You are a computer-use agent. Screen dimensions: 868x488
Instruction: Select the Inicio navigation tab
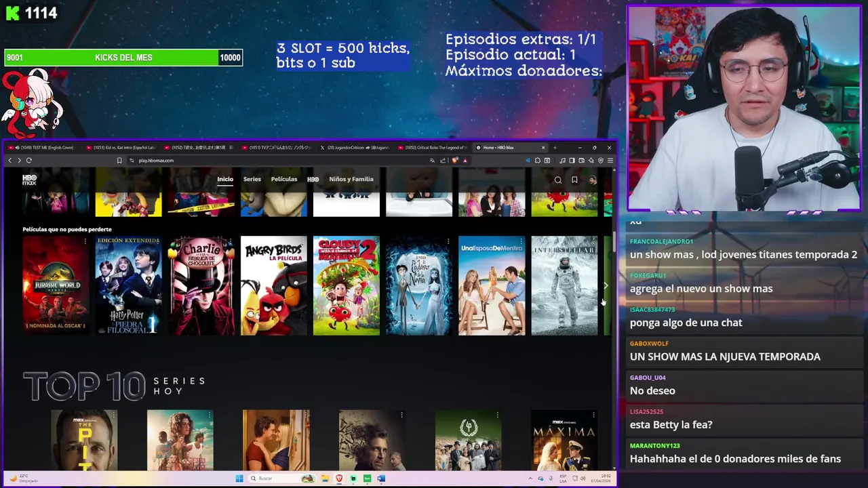pyautogui.click(x=225, y=180)
